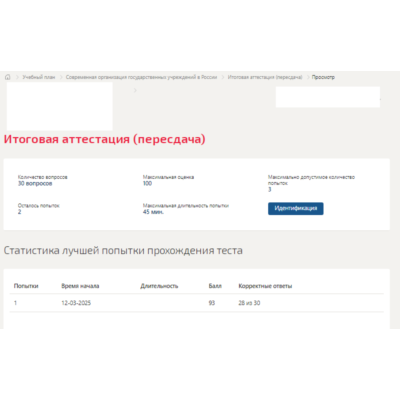Select the 30 вопросов value
This screenshot has height=400, width=400.
point(35,183)
